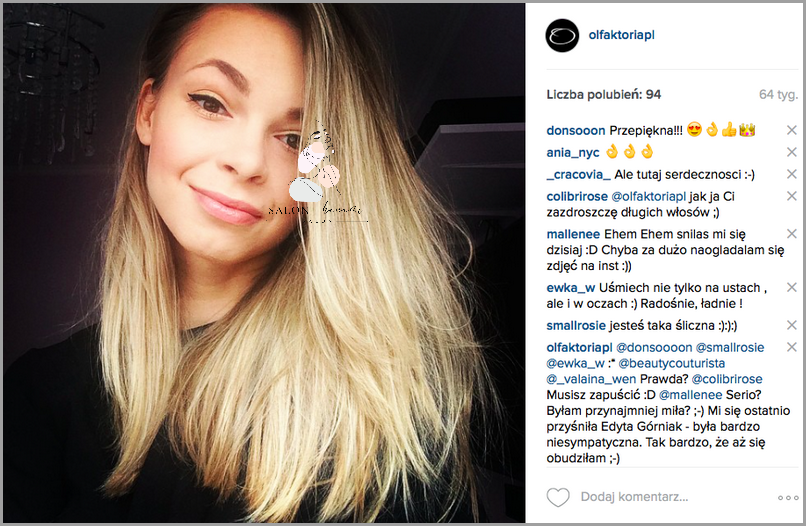The height and width of the screenshot is (526, 806).
Task: Open the olfaktoriapl profile avatar
Action: [x=562, y=35]
